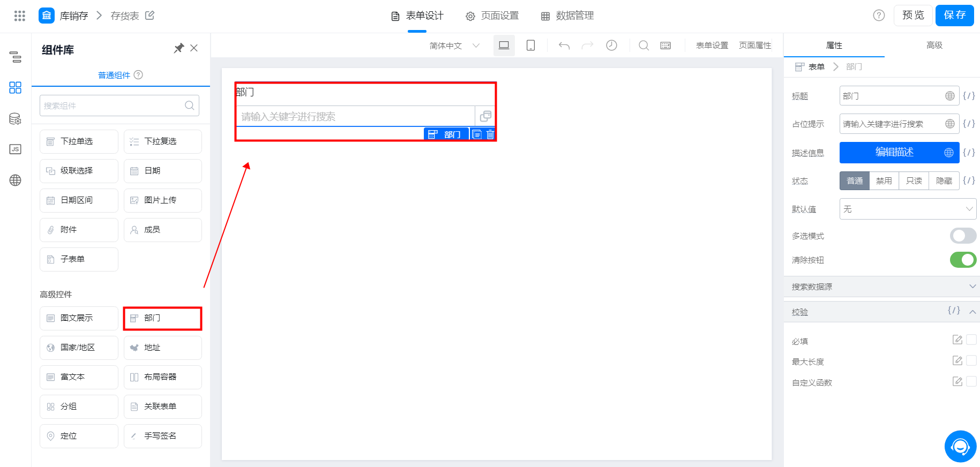Click the department keyword search input

tap(355, 116)
